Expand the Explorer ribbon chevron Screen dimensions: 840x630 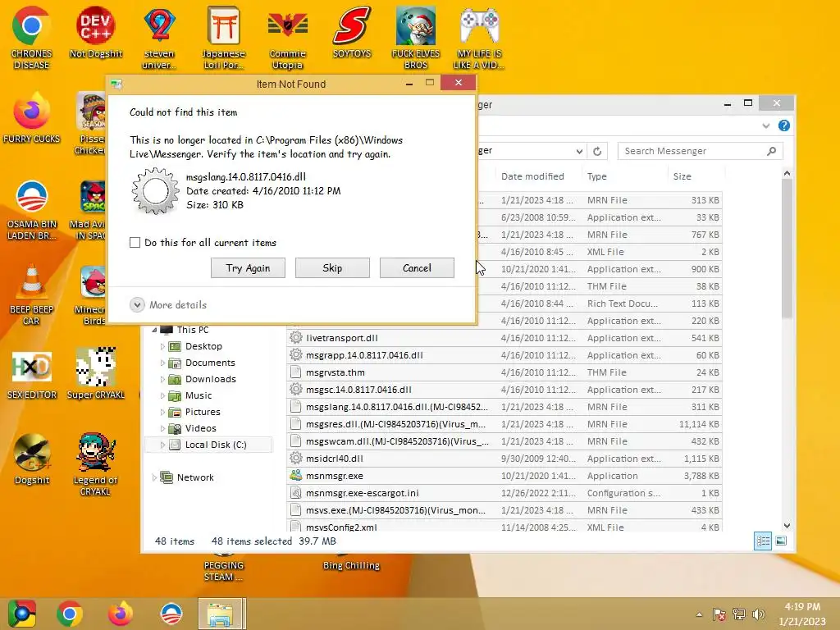tap(765, 126)
